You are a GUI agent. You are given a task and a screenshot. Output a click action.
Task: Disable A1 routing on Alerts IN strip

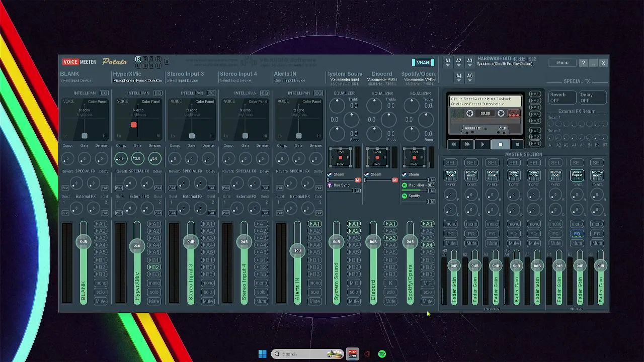(x=314, y=224)
